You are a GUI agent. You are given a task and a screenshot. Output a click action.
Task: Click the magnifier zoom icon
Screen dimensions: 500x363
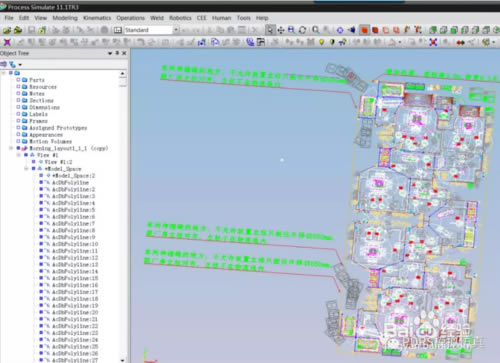316,30
